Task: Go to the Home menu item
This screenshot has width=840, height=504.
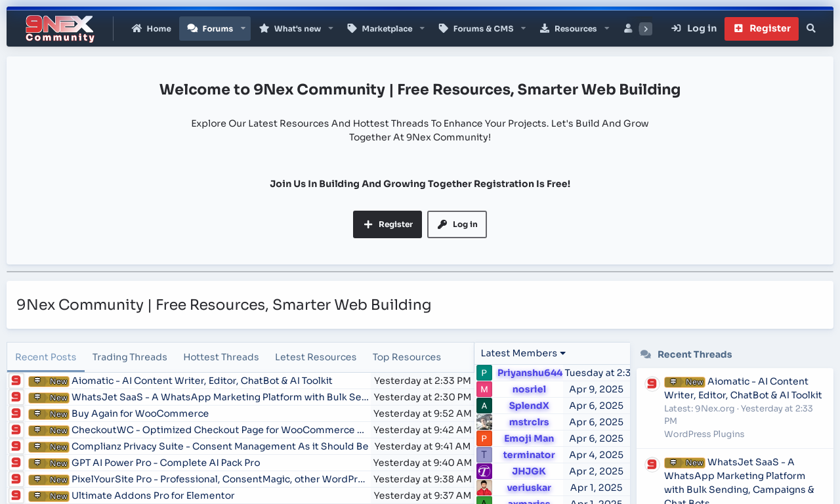Action: (x=152, y=28)
